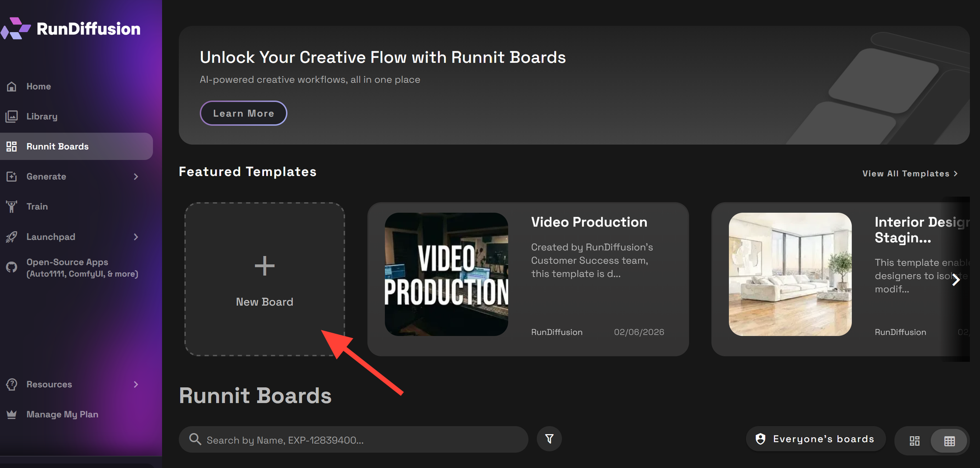Click the Learn More button
The image size is (980, 468).
click(244, 113)
